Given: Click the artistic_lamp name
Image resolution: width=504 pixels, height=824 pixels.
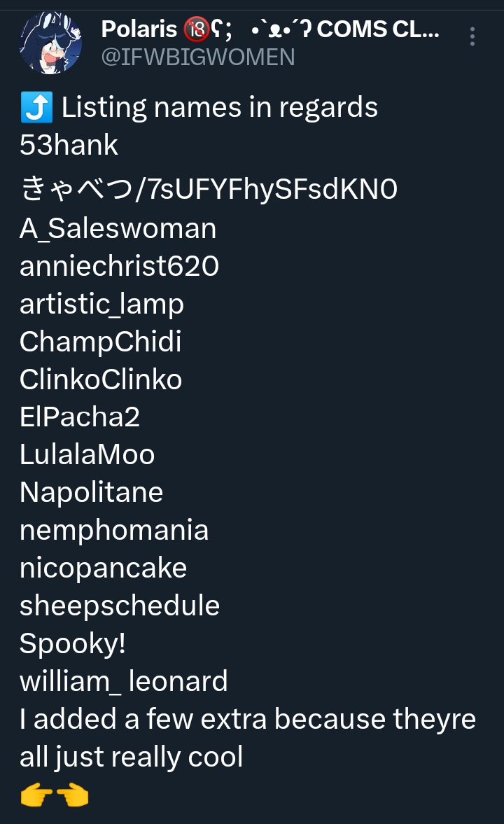Looking at the screenshot, I should pos(102,304).
